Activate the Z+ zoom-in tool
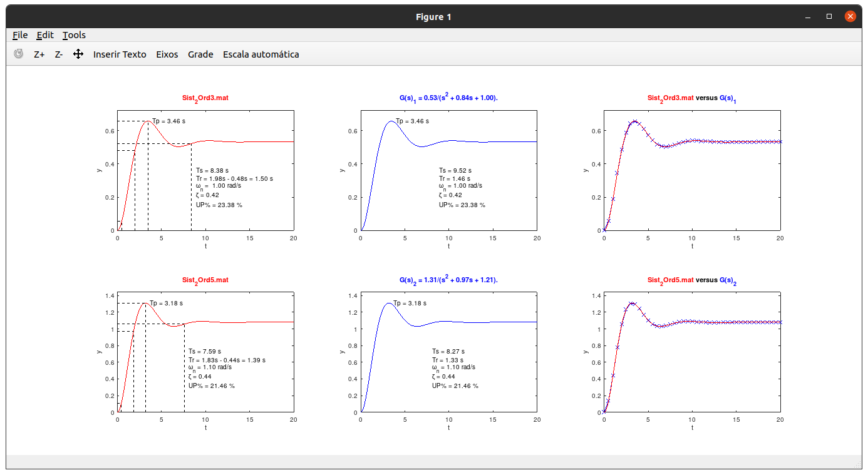Image resolution: width=868 pixels, height=475 pixels. click(x=39, y=54)
